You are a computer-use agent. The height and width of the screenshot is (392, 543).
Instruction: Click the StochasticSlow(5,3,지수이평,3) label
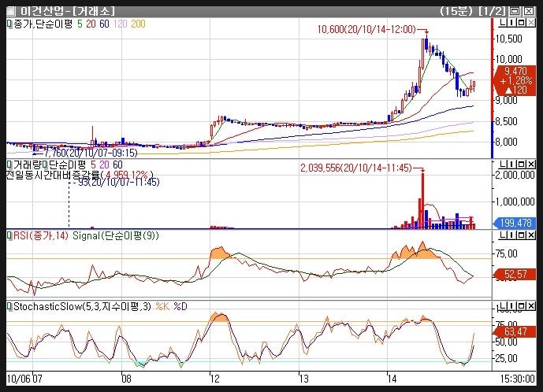click(x=82, y=306)
